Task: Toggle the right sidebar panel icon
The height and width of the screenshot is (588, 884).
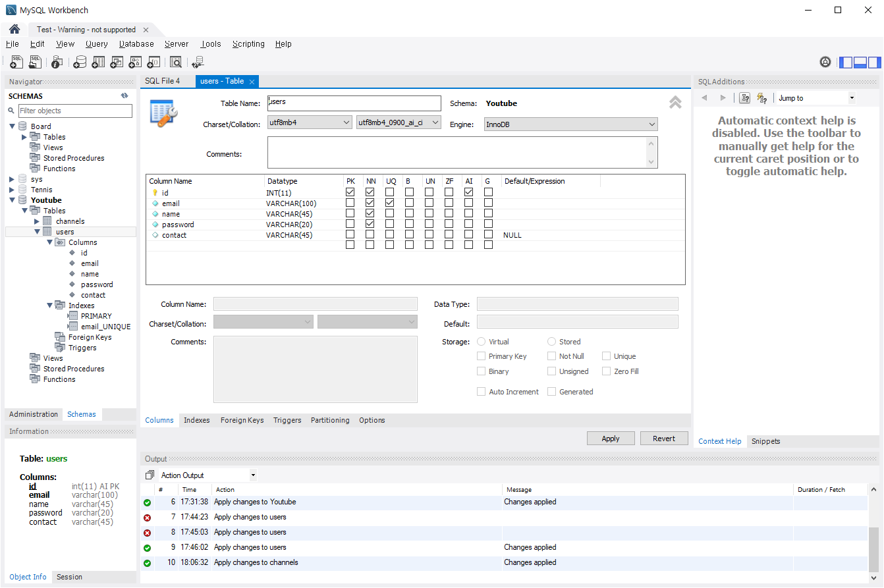Action: pyautogui.click(x=874, y=63)
